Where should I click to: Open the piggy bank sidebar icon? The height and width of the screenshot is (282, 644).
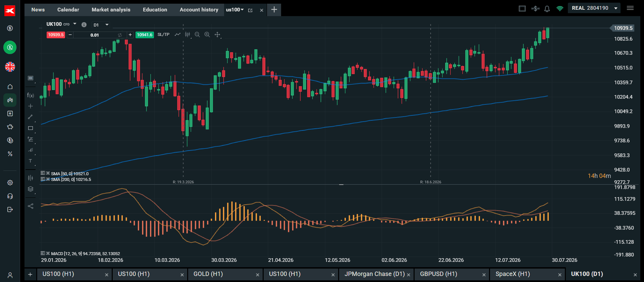pyautogui.click(x=10, y=127)
